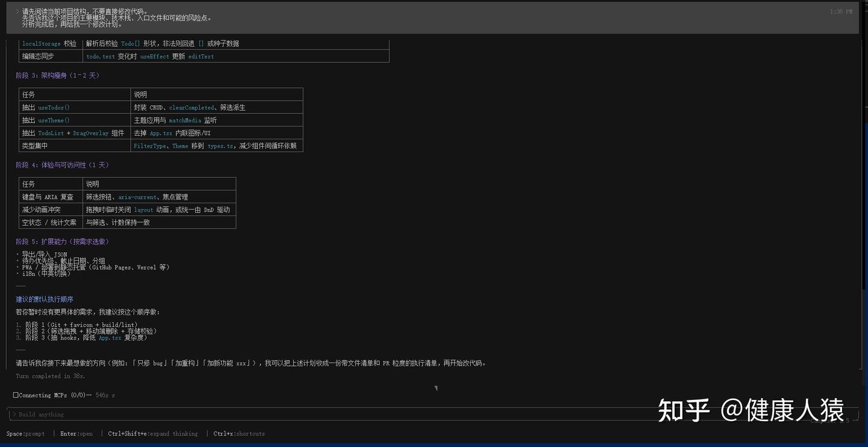Click the '若你暂时没有更具体的需求' sentence

88,312
